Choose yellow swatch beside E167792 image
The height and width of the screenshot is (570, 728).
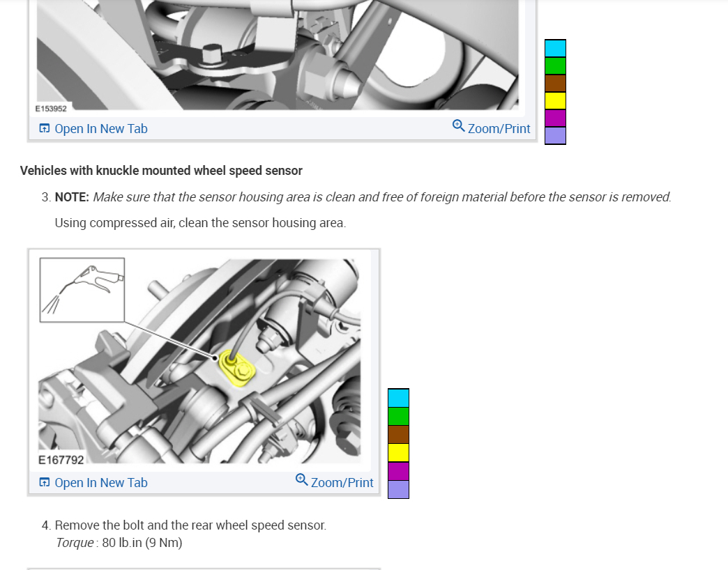click(x=398, y=453)
